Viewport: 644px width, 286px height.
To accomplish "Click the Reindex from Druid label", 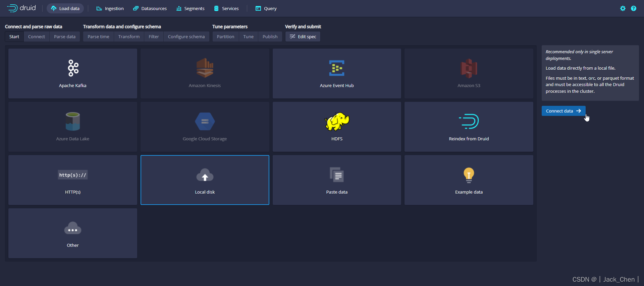I will click(x=469, y=139).
